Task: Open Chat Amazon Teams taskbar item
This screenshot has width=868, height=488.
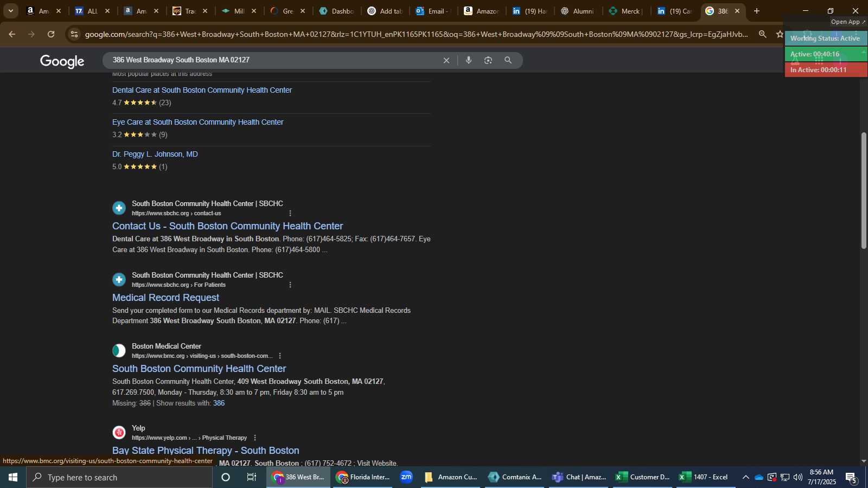Action: tap(579, 477)
